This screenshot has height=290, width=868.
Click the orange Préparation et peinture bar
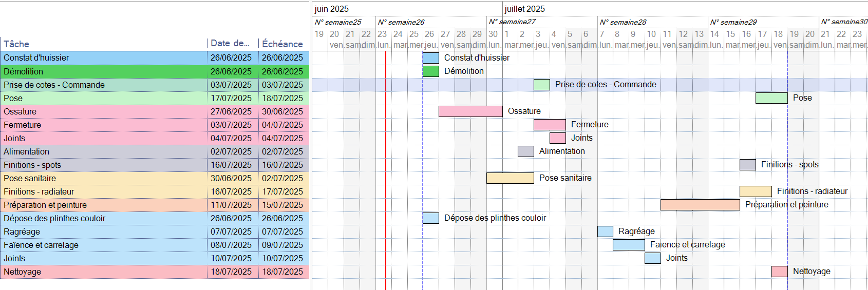pyautogui.click(x=700, y=205)
